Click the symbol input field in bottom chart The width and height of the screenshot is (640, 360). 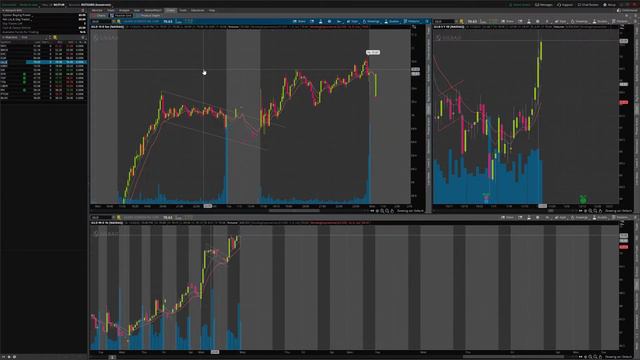pyautogui.click(x=101, y=218)
